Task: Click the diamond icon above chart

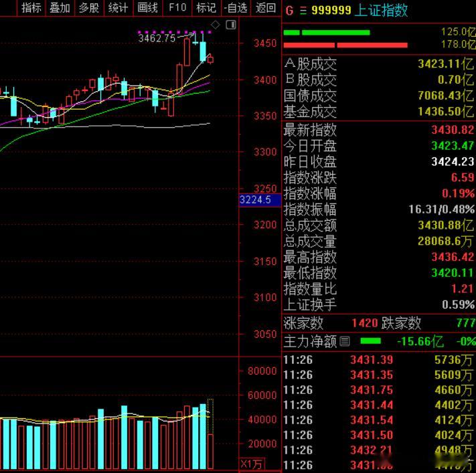Action: pyautogui.click(x=215, y=25)
